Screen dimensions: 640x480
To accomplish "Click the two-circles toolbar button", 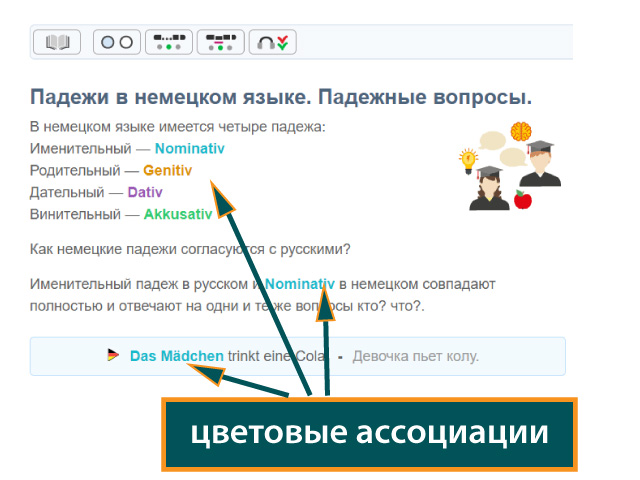I will (x=117, y=42).
